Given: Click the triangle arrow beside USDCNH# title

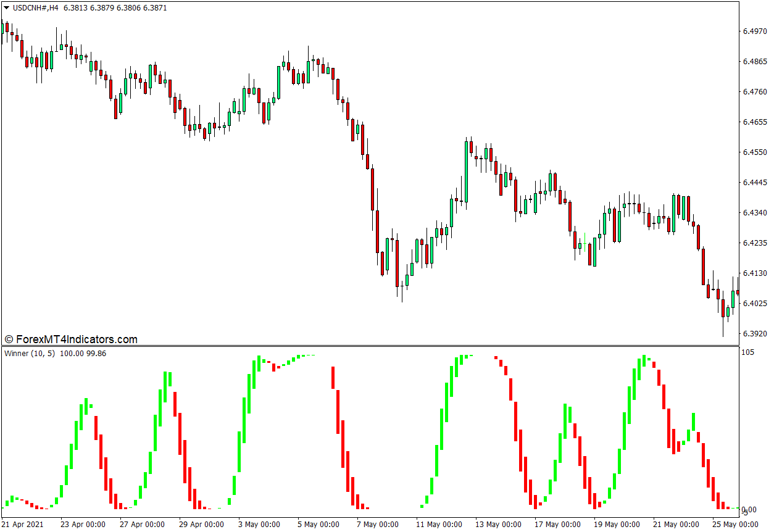Looking at the screenshot, I should point(7,8).
